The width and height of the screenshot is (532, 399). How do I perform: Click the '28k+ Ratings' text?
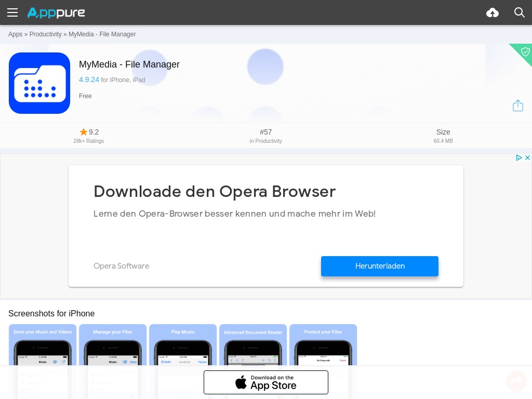tap(88, 141)
